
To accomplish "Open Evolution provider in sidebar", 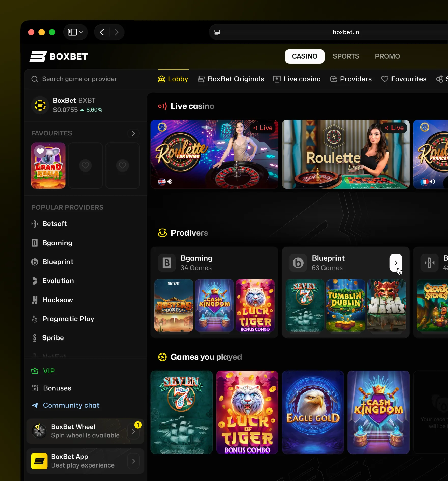I will (53, 281).
